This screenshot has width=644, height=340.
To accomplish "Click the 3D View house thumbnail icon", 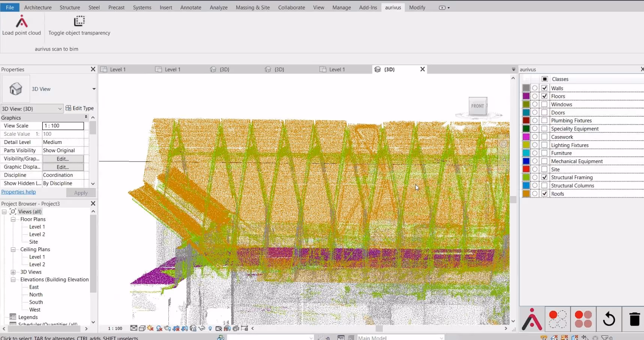I will (16, 89).
